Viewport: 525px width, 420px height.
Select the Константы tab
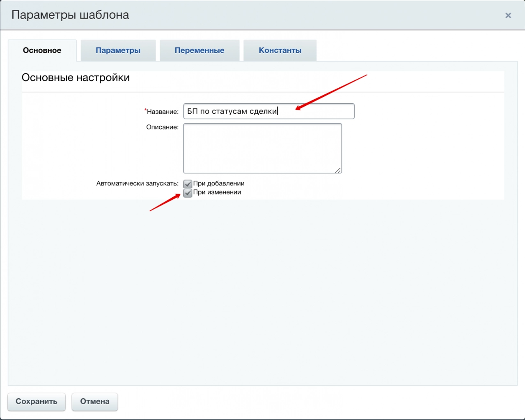point(280,50)
